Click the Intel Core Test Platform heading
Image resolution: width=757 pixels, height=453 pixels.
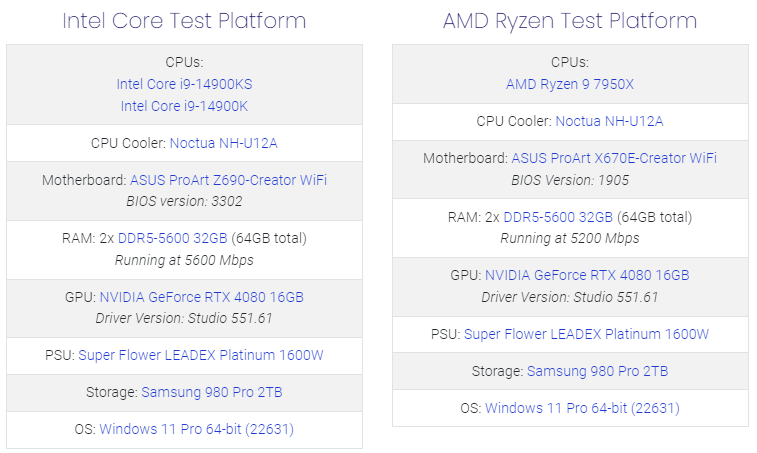point(184,21)
